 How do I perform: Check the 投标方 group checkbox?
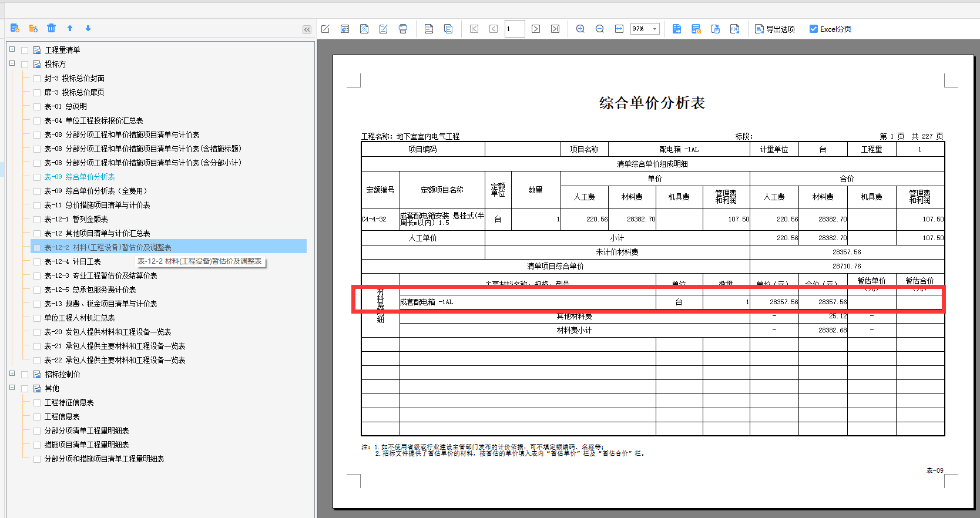25,65
